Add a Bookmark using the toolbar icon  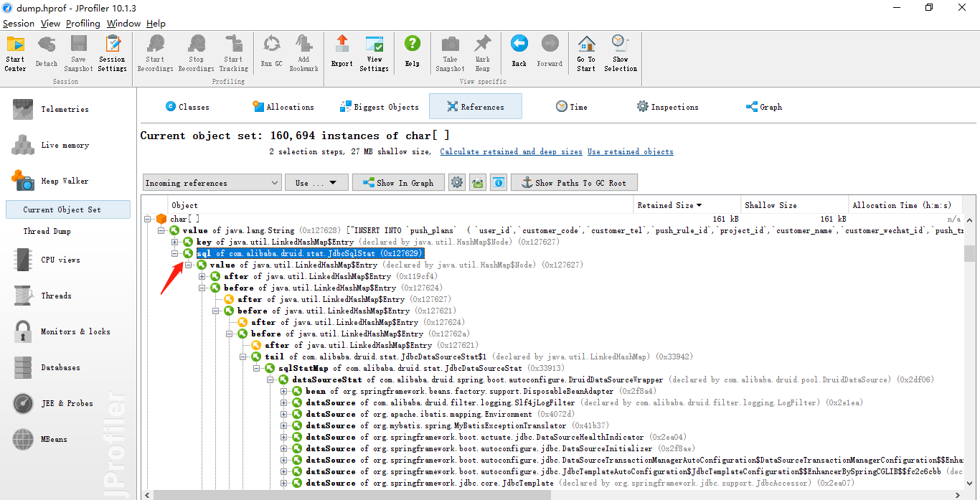(303, 50)
